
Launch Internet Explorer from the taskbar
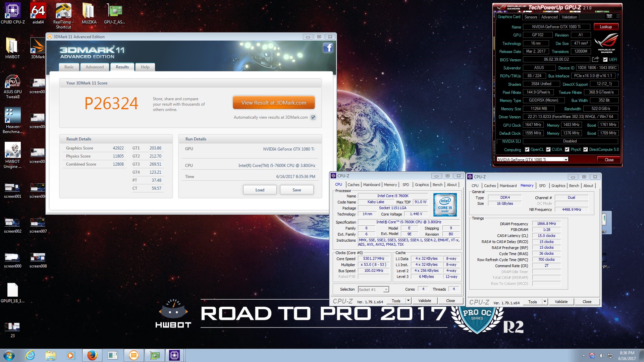(x=30, y=355)
